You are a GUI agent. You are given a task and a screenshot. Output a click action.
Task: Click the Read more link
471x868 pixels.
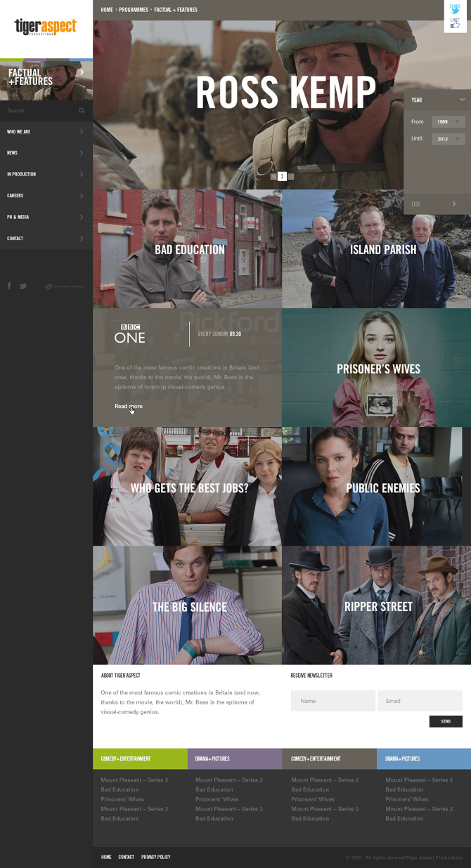[x=128, y=406]
